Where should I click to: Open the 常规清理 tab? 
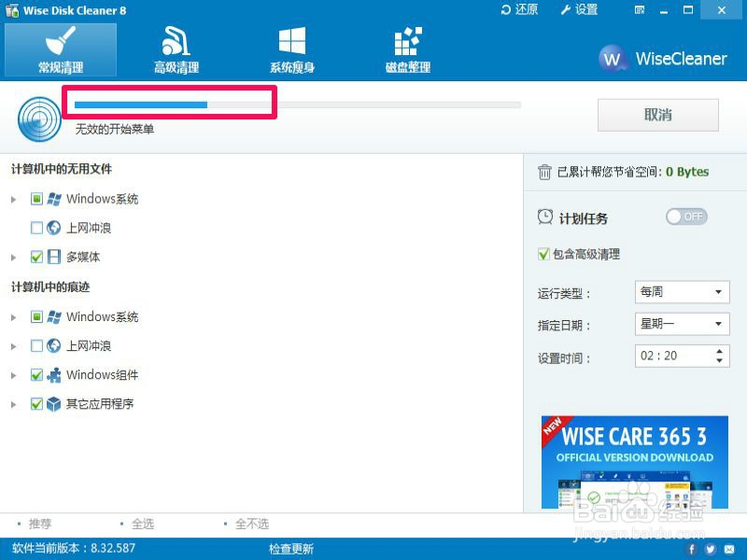(61, 50)
